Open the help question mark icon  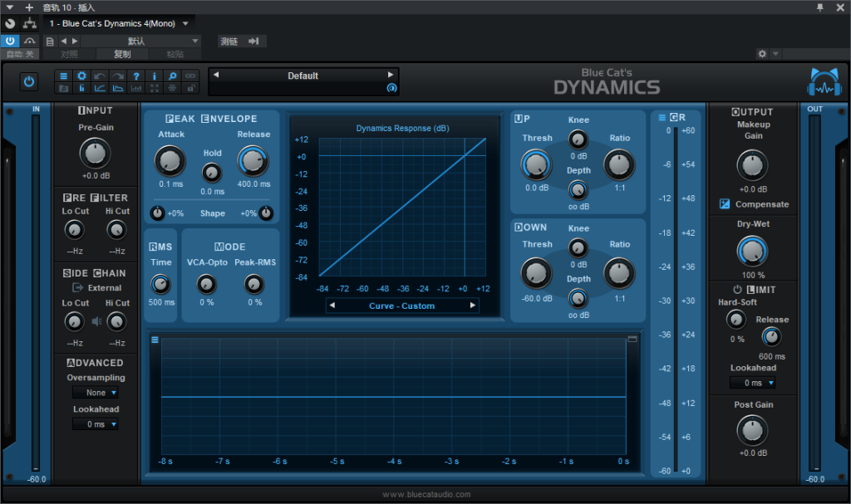[136, 76]
